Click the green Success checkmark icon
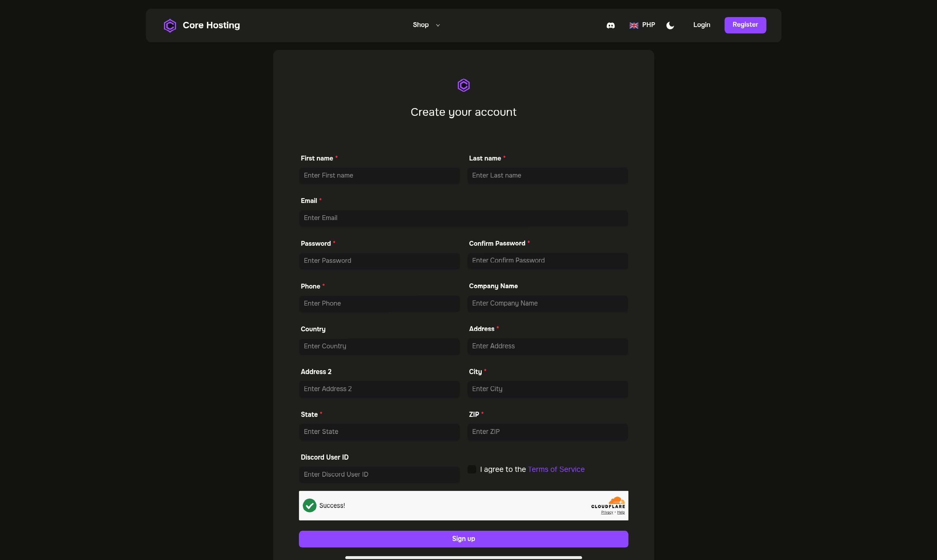 click(310, 505)
